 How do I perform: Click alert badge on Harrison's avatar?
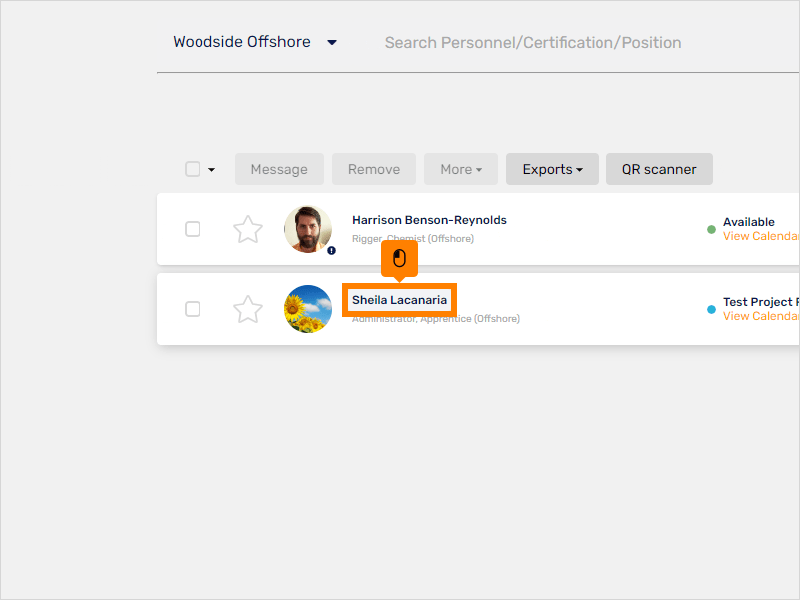click(332, 251)
